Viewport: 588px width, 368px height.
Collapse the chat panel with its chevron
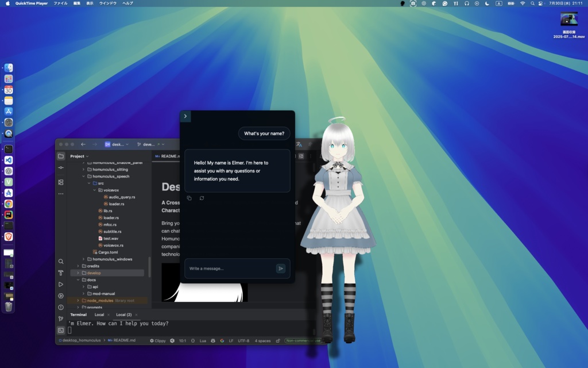point(185,116)
